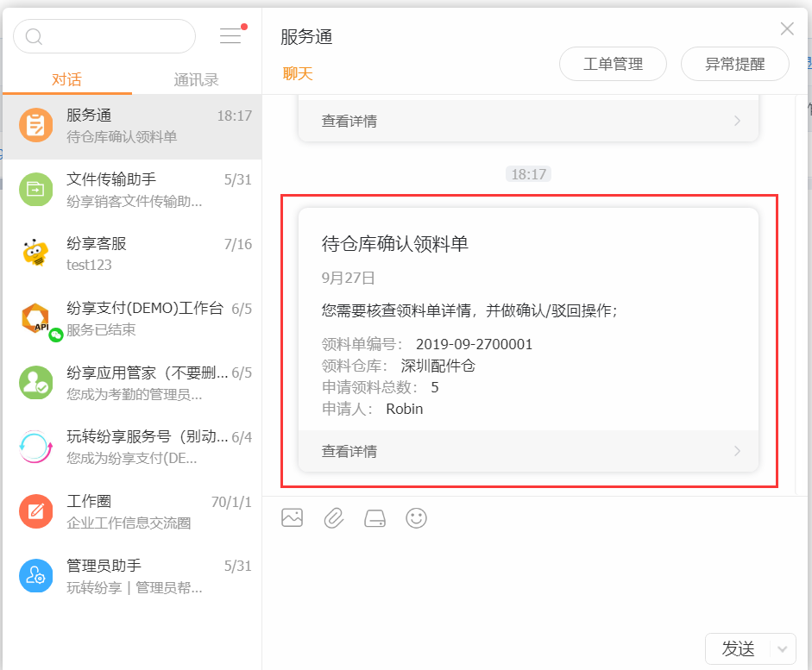Open 查看详情 of the 待仓库确认领料单 card

(529, 451)
